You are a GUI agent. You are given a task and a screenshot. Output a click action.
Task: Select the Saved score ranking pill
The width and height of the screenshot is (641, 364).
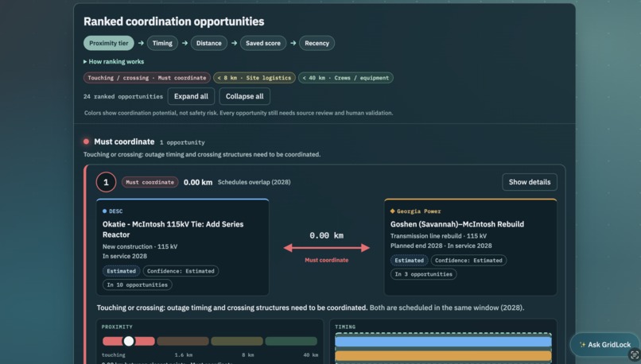click(x=263, y=43)
